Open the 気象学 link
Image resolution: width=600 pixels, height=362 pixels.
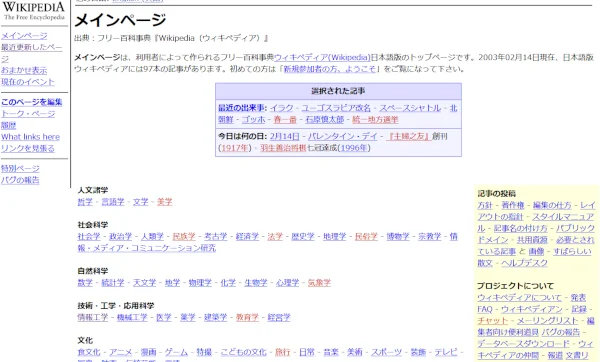(319, 283)
